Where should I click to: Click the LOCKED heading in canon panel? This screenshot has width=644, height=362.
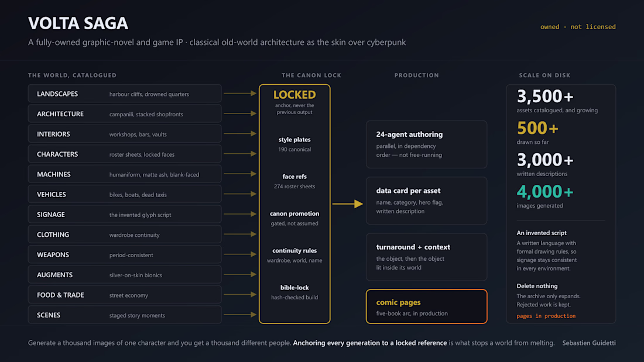click(294, 95)
